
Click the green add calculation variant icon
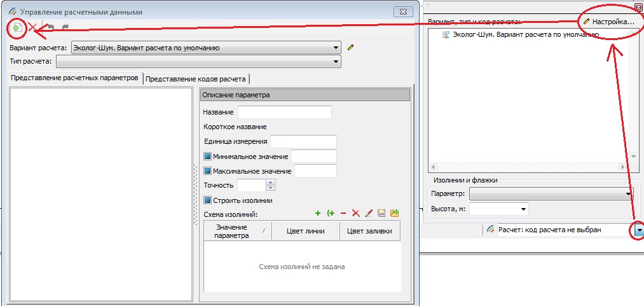pos(17,28)
